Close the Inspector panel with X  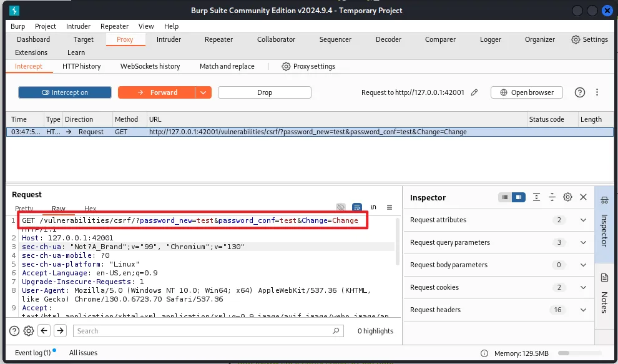click(x=583, y=197)
